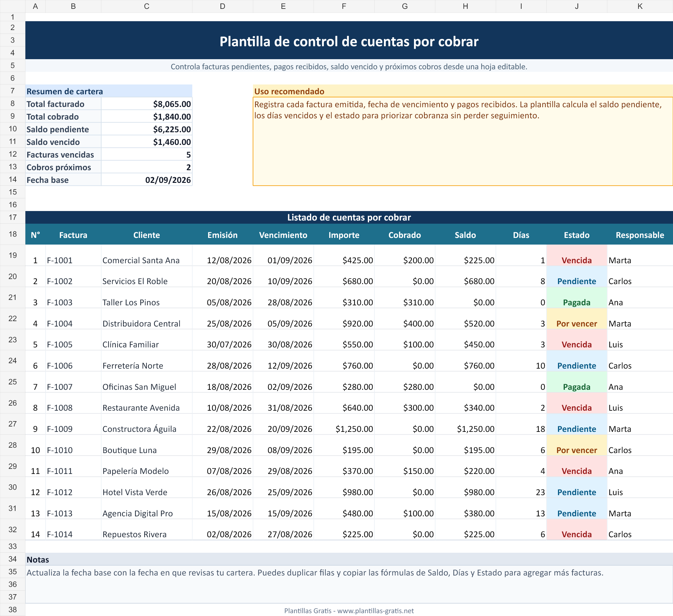Select client 'Servicios El Roble'
Viewport: 673px width, 616px height.
point(146,277)
